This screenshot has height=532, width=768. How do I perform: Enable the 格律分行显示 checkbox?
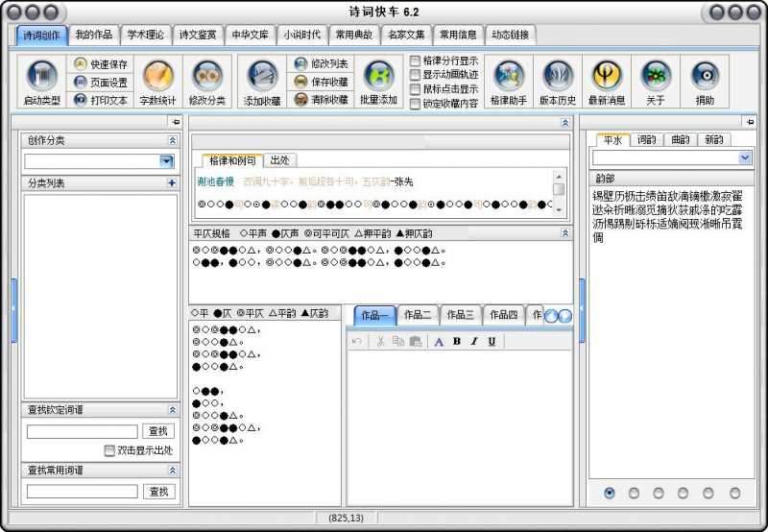pos(416,60)
